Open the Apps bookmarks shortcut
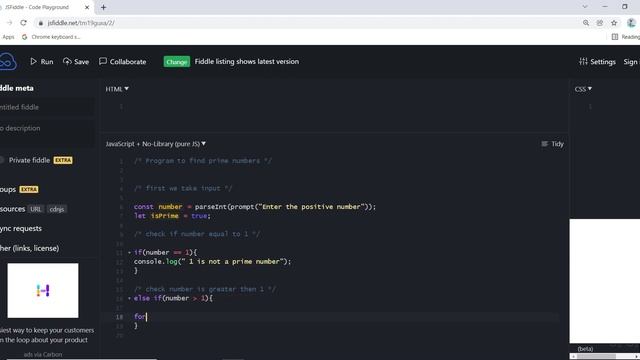Screen dimensions: 640x360 click(x=8, y=37)
